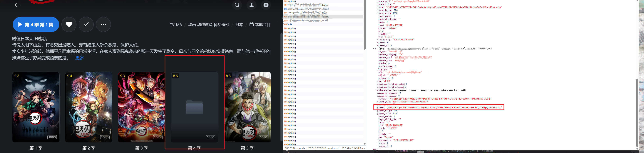Click the preview pane scroll-up arrow
Viewport: 644px width, 153px height.
click(x=637, y=1)
